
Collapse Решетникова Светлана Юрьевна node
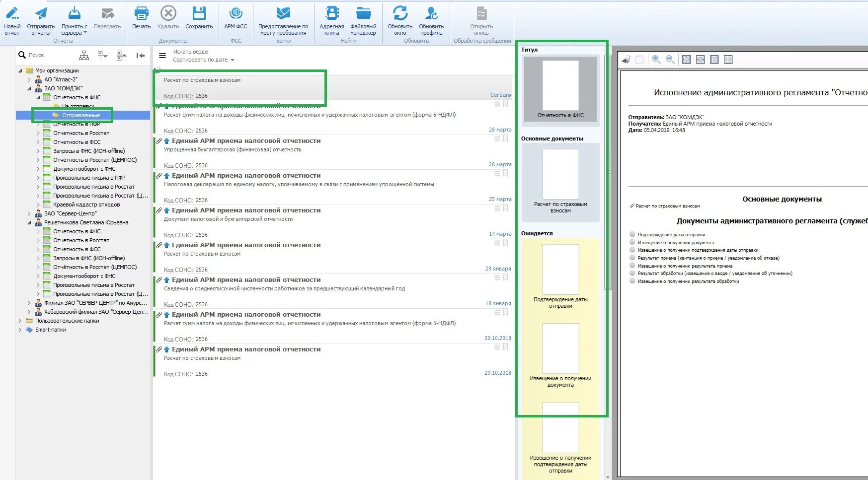pyautogui.click(x=29, y=222)
